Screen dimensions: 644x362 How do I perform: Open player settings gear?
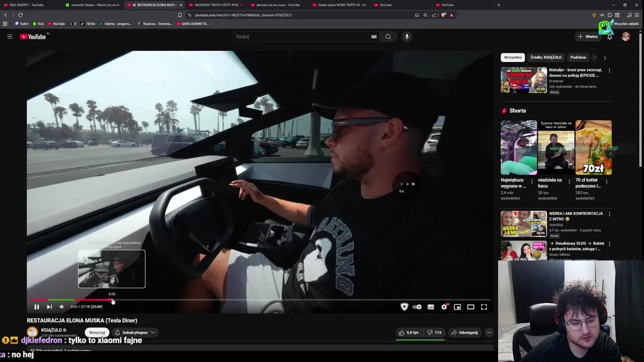444,307
